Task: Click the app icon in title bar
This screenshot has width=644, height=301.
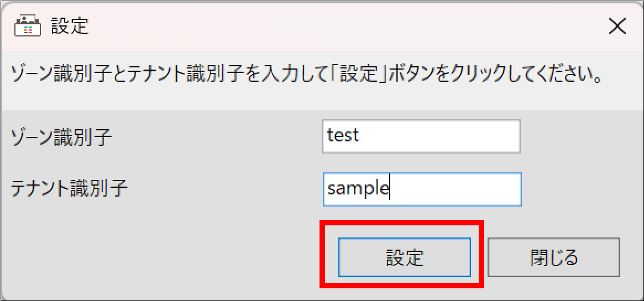Action: pyautogui.click(x=28, y=28)
